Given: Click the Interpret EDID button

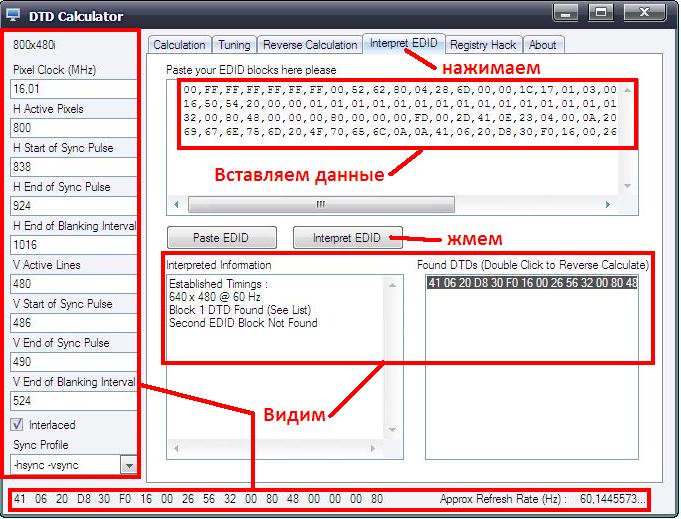Looking at the screenshot, I should [x=347, y=238].
